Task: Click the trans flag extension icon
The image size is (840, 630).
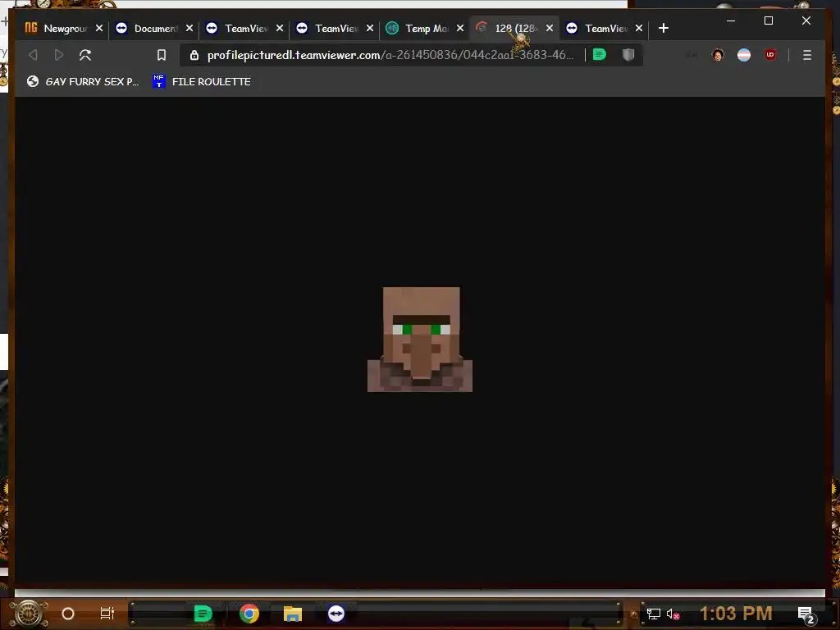Action: point(744,55)
